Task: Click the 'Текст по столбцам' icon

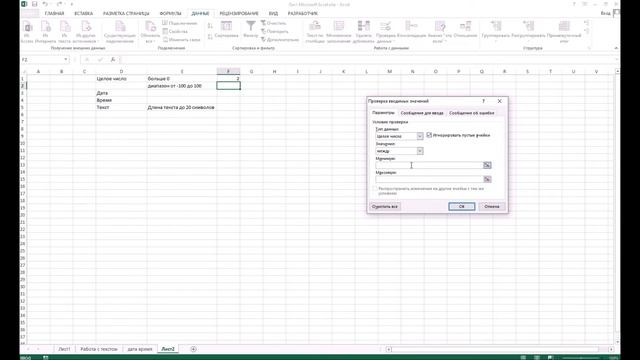Action: pyautogui.click(x=315, y=32)
